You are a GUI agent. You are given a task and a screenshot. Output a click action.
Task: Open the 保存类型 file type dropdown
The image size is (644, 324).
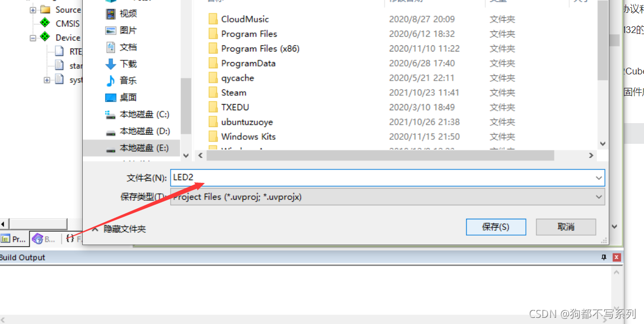(387, 197)
